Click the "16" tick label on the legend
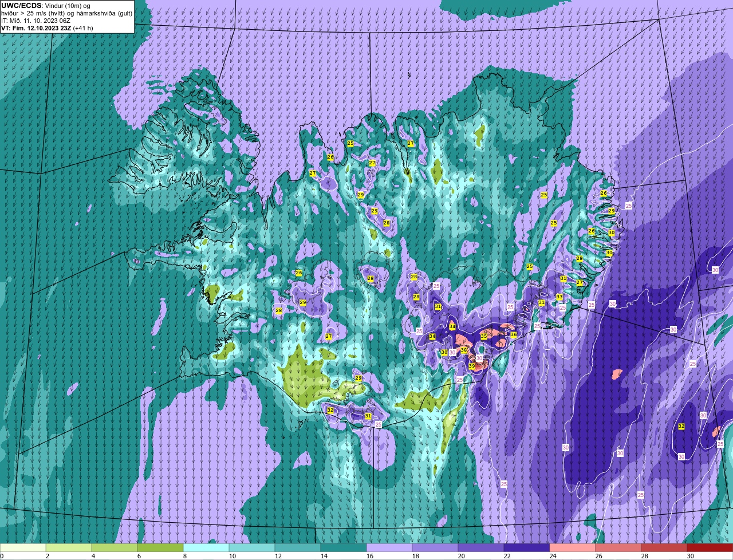This screenshot has height=560, width=733. pyautogui.click(x=370, y=556)
